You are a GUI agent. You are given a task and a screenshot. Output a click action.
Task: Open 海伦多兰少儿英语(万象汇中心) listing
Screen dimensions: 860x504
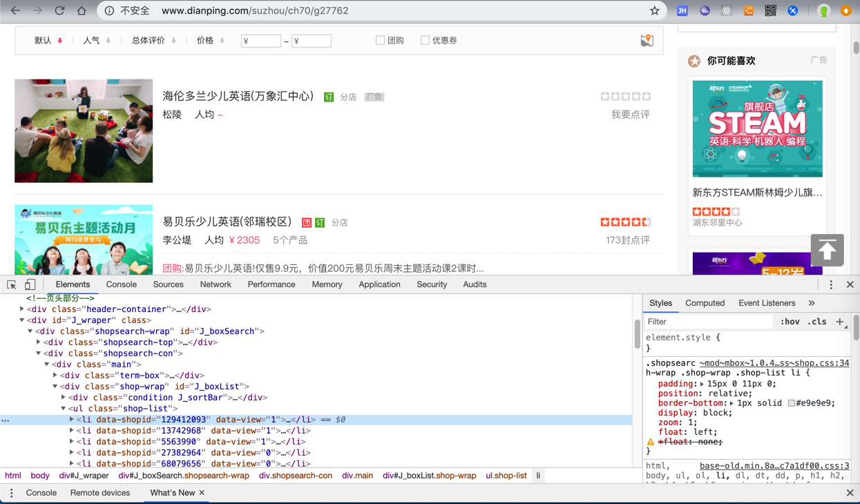238,96
